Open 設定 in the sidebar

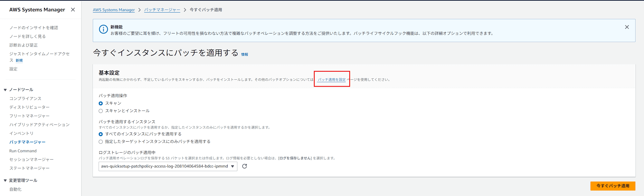click(x=14, y=69)
